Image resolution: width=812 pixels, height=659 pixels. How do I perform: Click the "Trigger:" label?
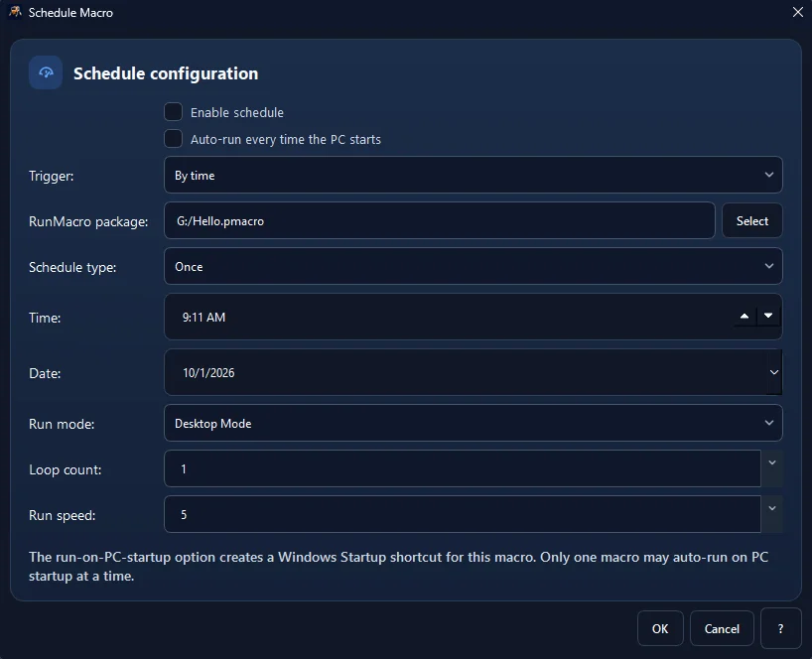point(52,176)
